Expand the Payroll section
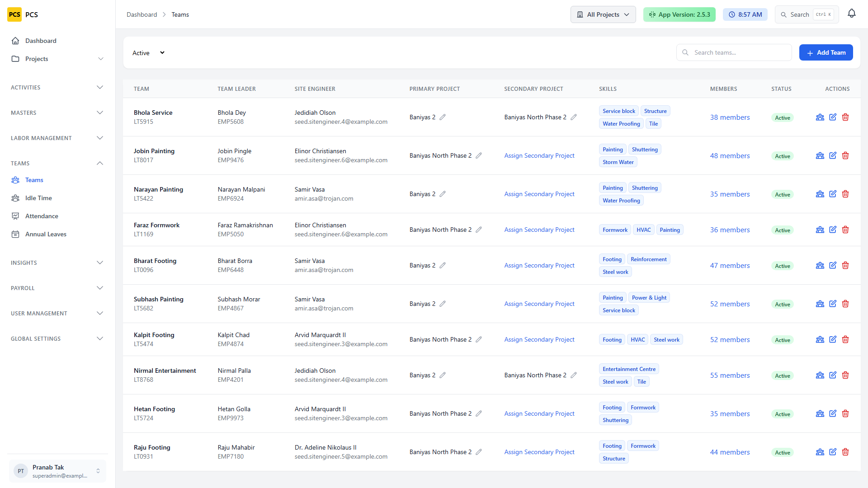Screen dimensions: 868x488 click(57, 288)
